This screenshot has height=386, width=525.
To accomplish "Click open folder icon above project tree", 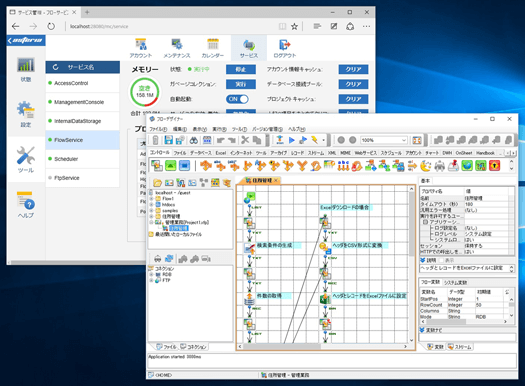I will (157, 183).
